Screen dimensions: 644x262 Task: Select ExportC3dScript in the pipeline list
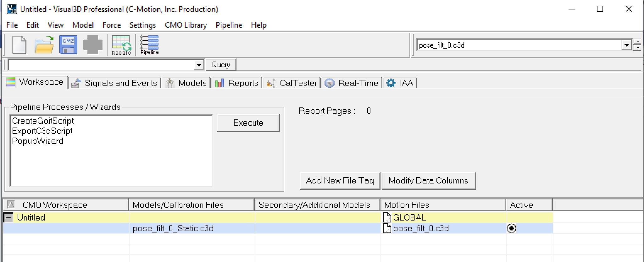tap(42, 131)
